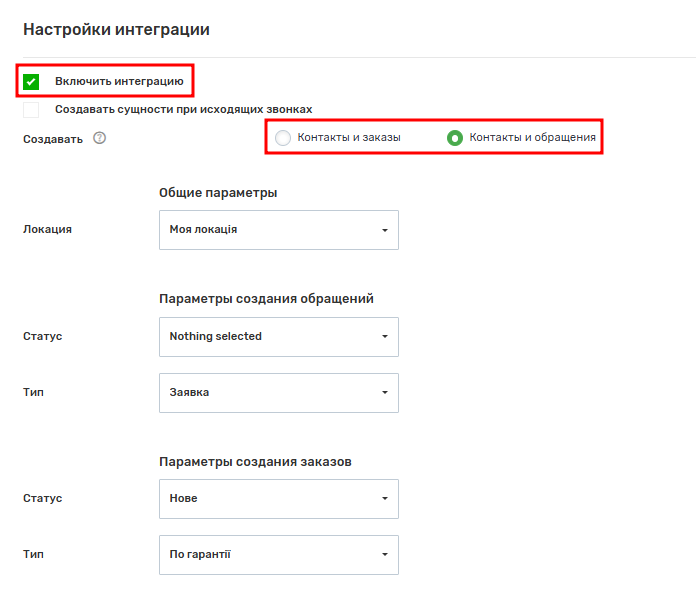Image resolution: width=696 pixels, height=608 pixels.
Task: Click the caret arrow in Нове field
Action: click(384, 499)
